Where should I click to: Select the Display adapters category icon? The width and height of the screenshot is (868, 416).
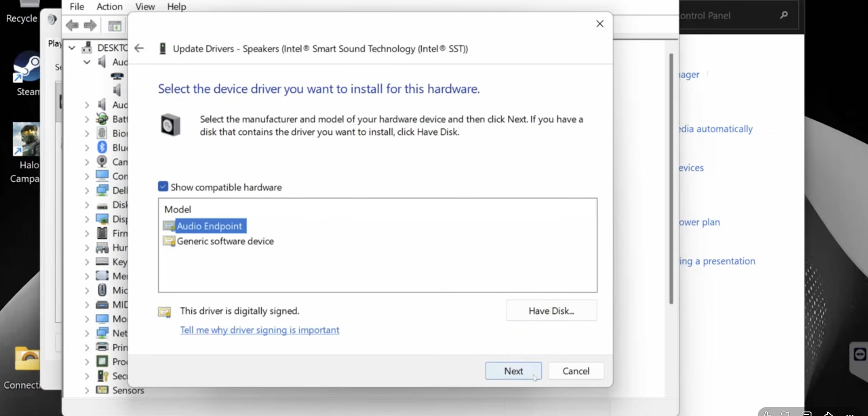pyautogui.click(x=102, y=219)
